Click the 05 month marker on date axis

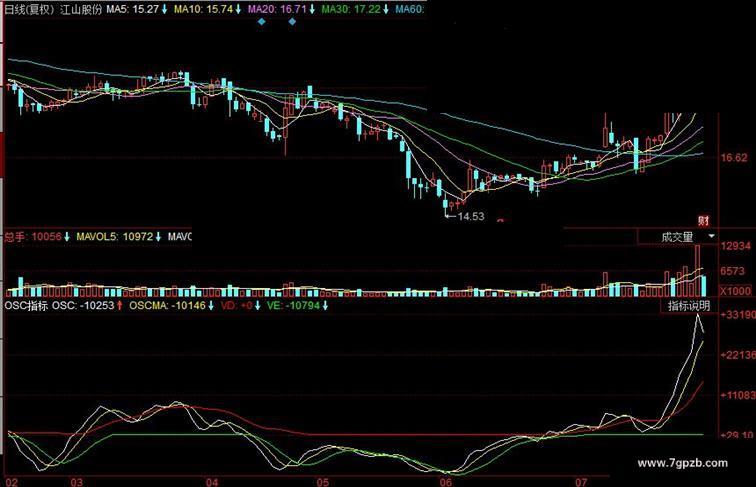[323, 482]
